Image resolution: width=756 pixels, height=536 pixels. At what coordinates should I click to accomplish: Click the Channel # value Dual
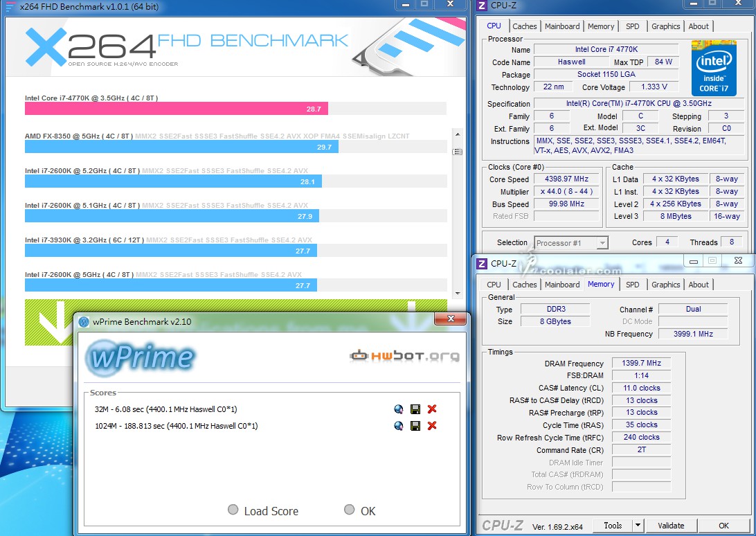coord(693,310)
